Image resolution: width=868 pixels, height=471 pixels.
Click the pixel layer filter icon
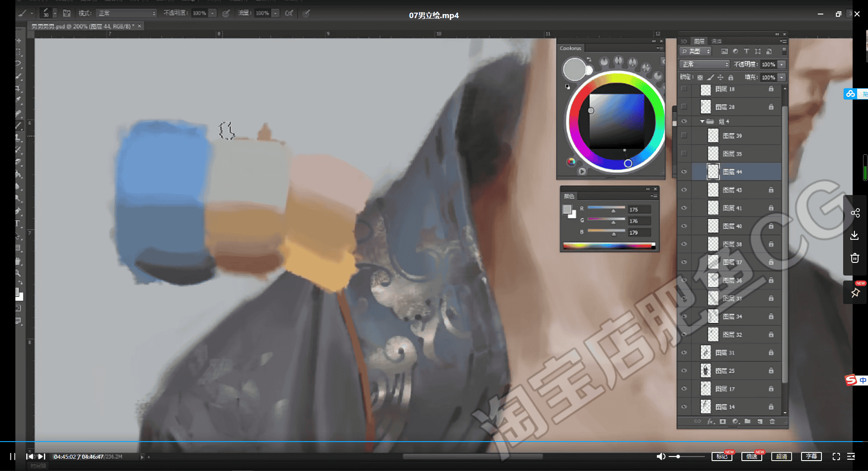pos(724,51)
